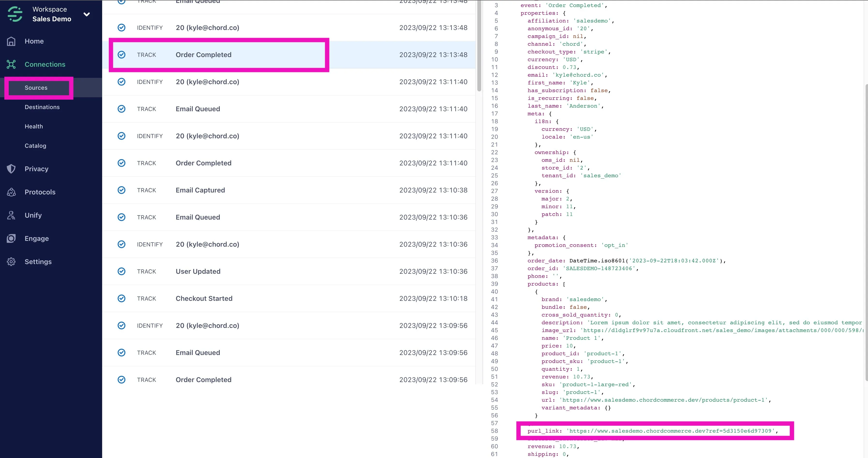Click the Connections nodes icon
This screenshot has height=458, width=868.
[x=11, y=64]
